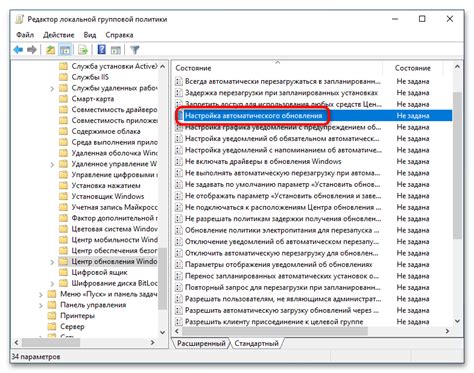Click the Export list toolbar icon
Screen dimensions: 474x373
tap(83, 50)
